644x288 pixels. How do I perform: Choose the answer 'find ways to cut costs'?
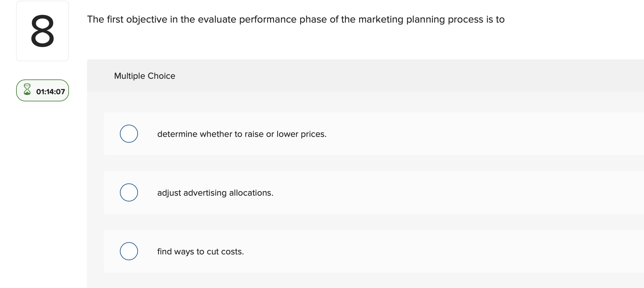click(200, 252)
